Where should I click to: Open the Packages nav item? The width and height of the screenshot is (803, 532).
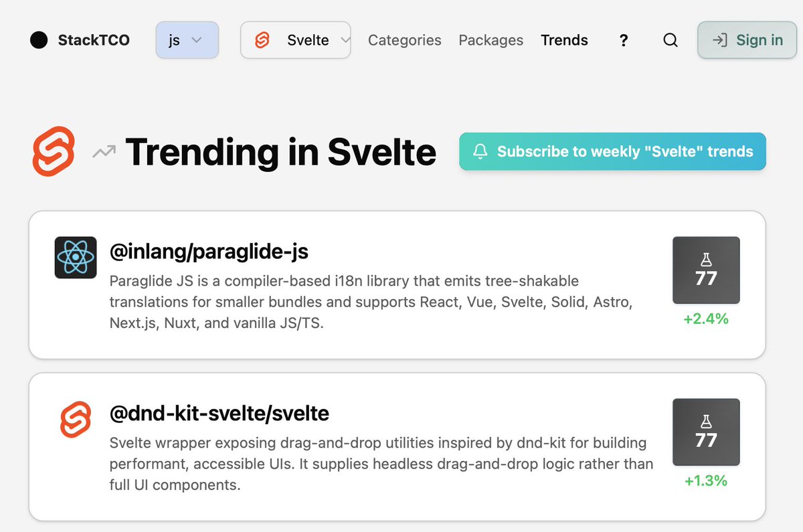pyautogui.click(x=491, y=40)
